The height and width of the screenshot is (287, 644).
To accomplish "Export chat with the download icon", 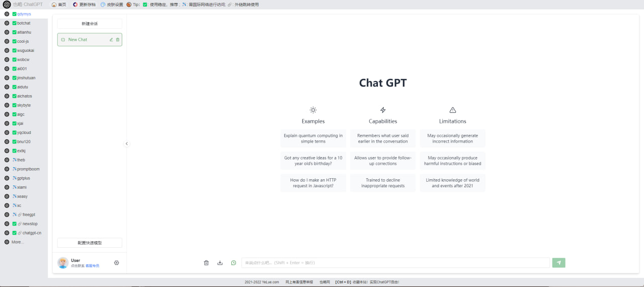I will click(x=220, y=263).
